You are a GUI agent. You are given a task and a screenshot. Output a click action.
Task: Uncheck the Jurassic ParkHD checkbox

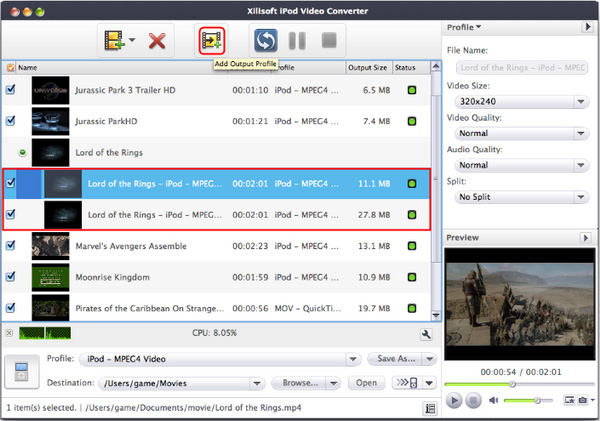(11, 121)
